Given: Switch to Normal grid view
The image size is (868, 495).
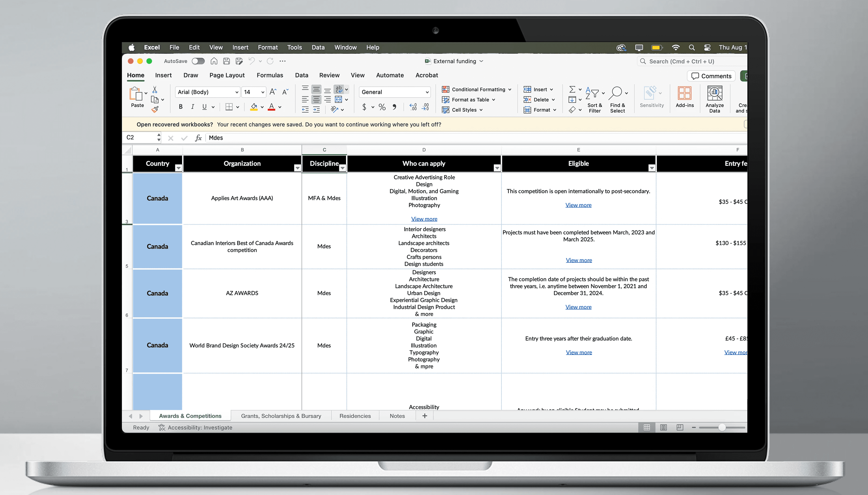Looking at the screenshot, I should pos(647,427).
